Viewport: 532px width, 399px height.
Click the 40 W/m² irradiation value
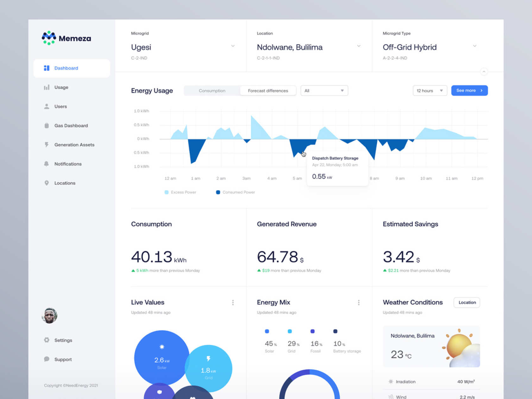point(466,382)
